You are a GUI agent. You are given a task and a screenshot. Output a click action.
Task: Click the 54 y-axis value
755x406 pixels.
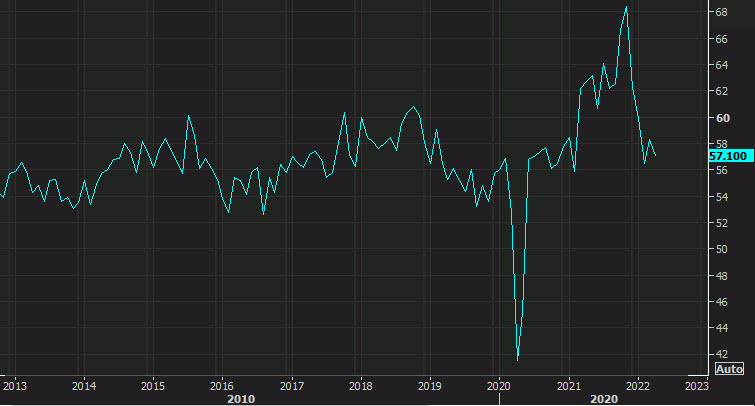[721, 197]
